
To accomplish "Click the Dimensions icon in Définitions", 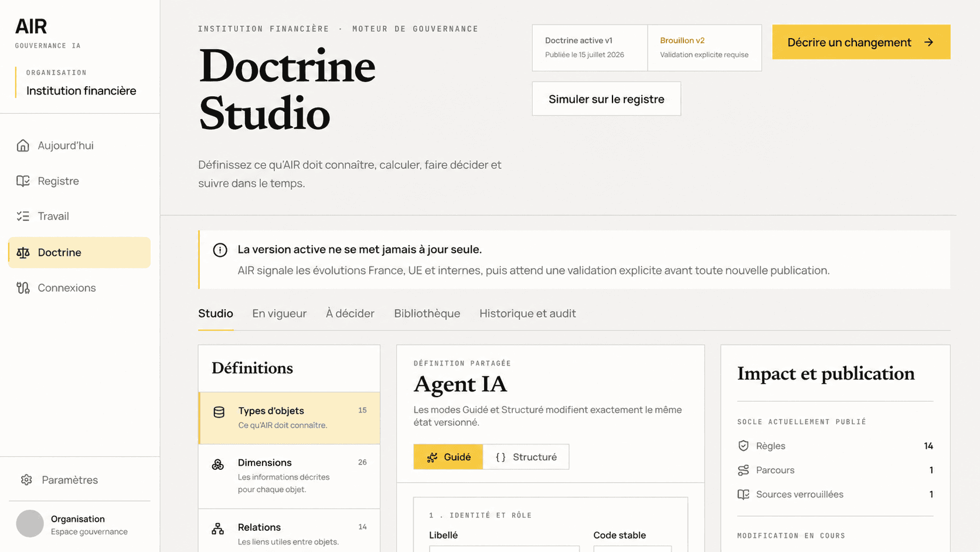I will tap(218, 465).
